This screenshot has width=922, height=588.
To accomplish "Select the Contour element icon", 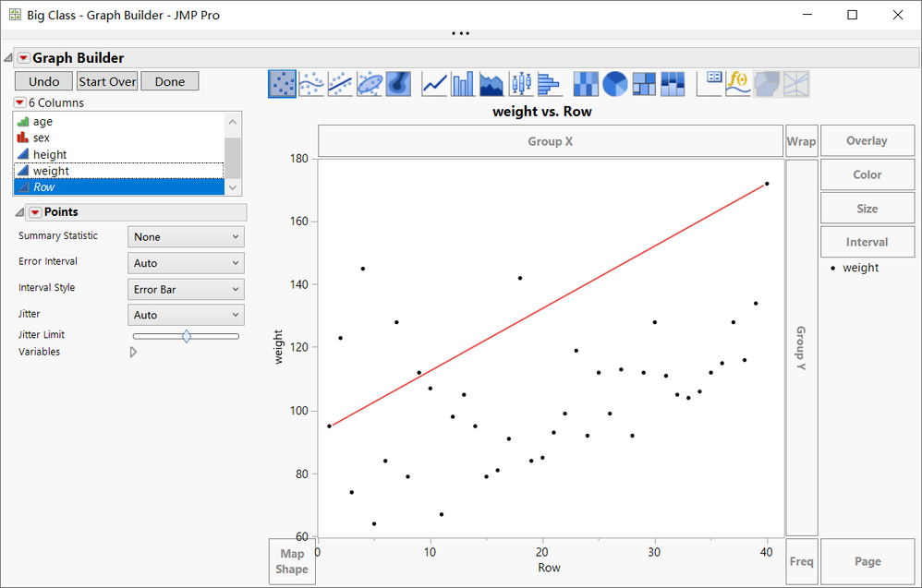I will tap(398, 83).
